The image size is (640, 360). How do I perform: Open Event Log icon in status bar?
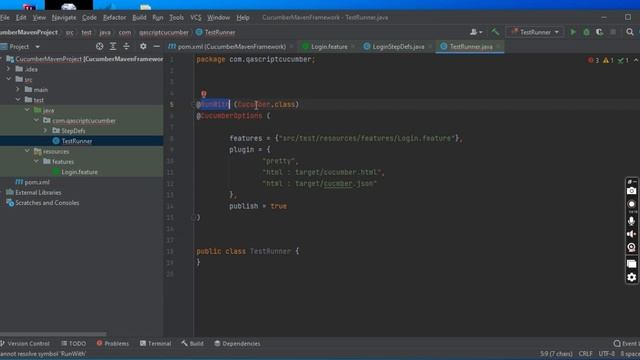[x=617, y=344]
